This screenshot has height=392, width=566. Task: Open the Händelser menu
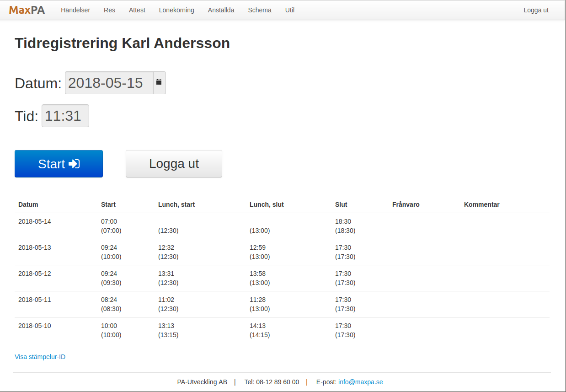click(75, 10)
